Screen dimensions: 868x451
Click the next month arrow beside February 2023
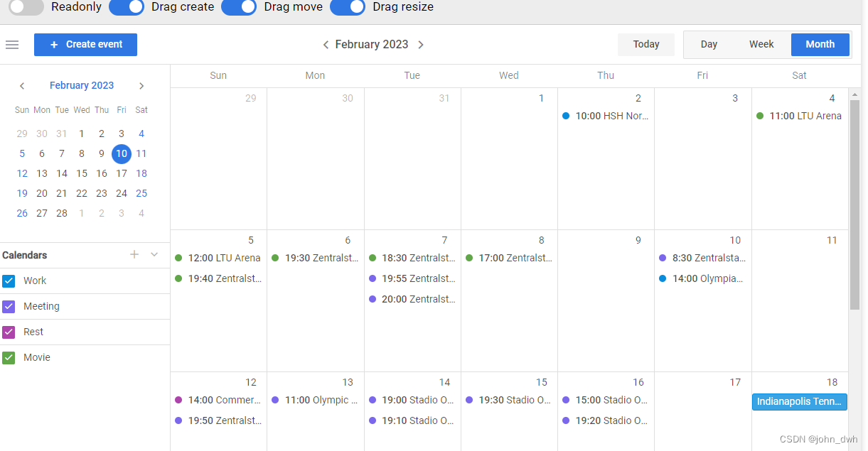(x=421, y=44)
